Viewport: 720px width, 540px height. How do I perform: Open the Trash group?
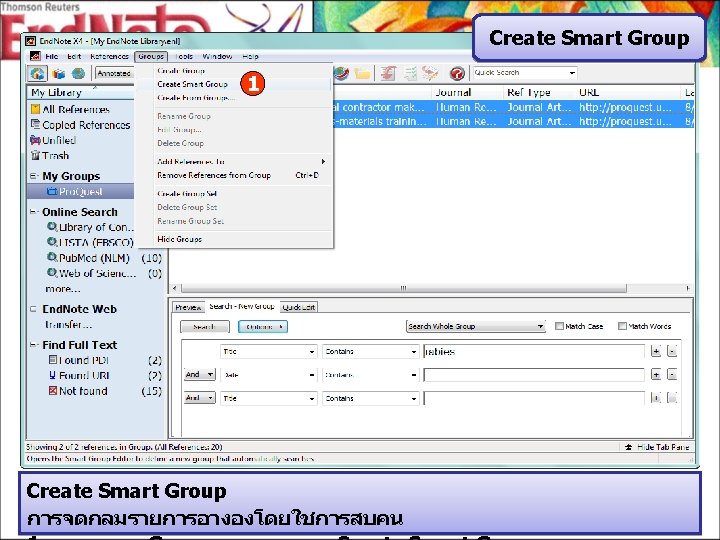click(x=50, y=156)
